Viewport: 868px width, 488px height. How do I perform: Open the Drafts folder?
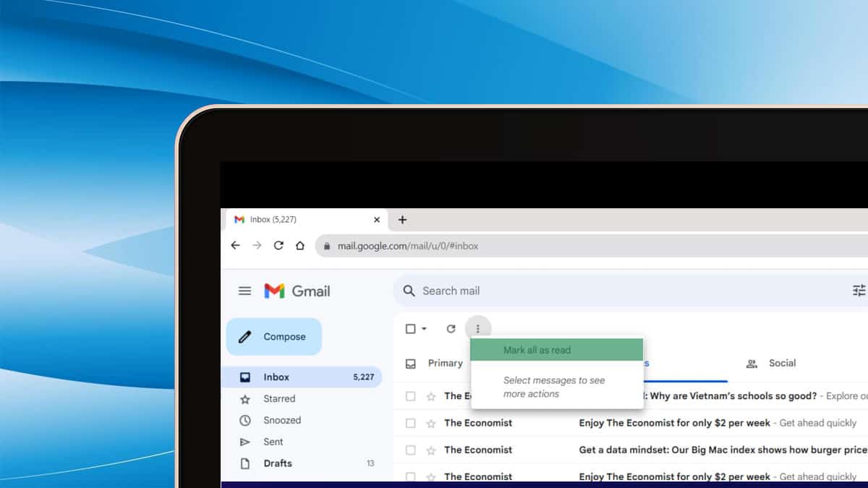(x=278, y=463)
